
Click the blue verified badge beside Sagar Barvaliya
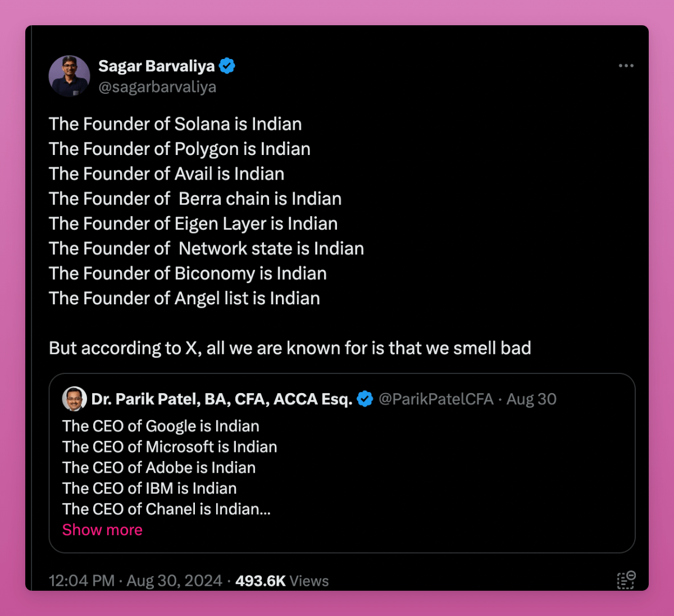[227, 66]
